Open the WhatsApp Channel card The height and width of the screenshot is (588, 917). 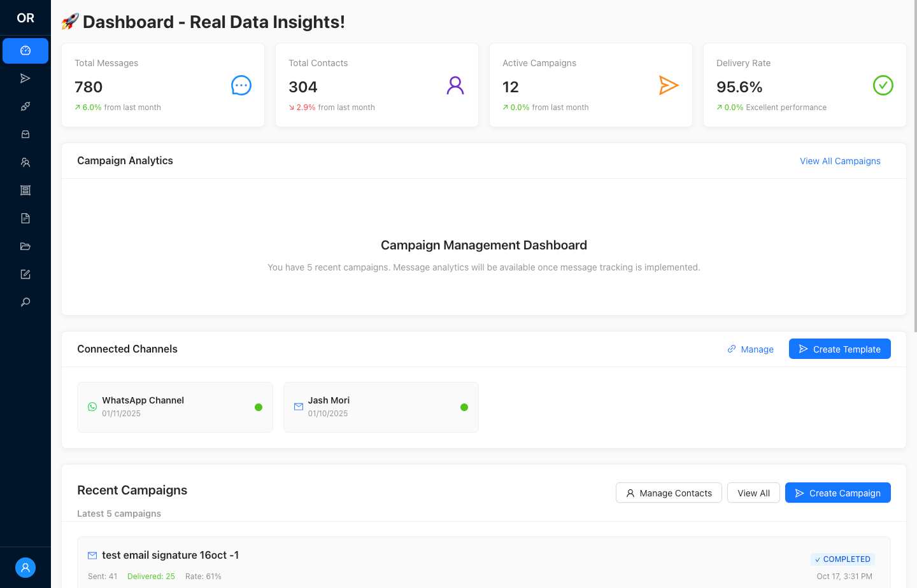[175, 407]
